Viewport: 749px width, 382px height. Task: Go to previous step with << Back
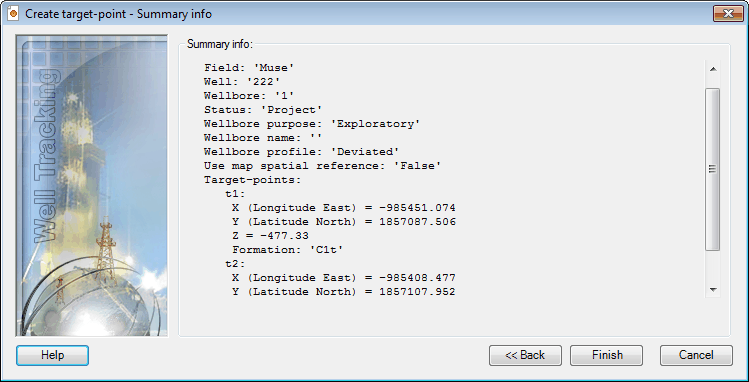pyautogui.click(x=525, y=355)
